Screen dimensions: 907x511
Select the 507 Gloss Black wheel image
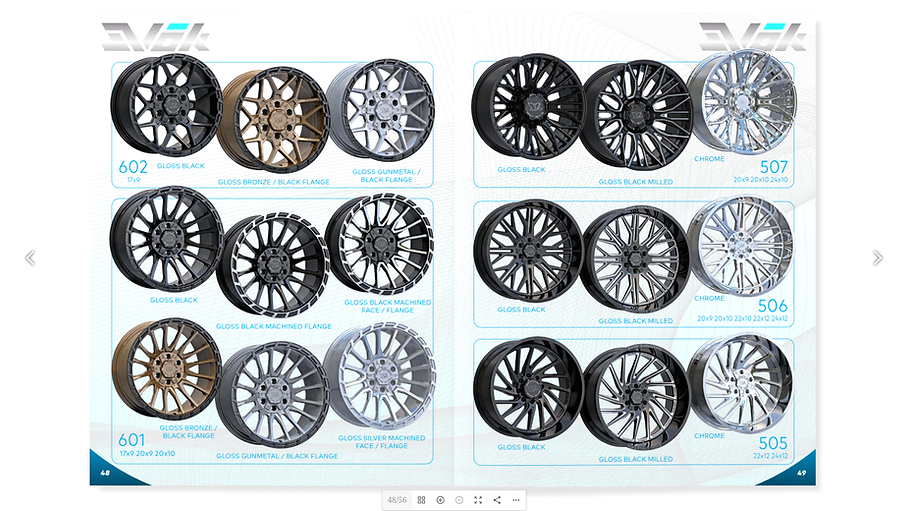coord(528,106)
